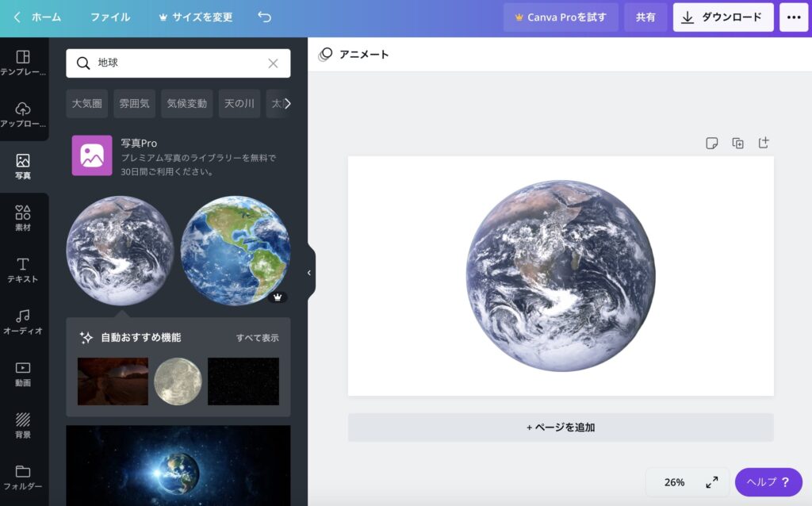The height and width of the screenshot is (506, 812).
Task: Collapse the side panel
Action: coord(310,273)
